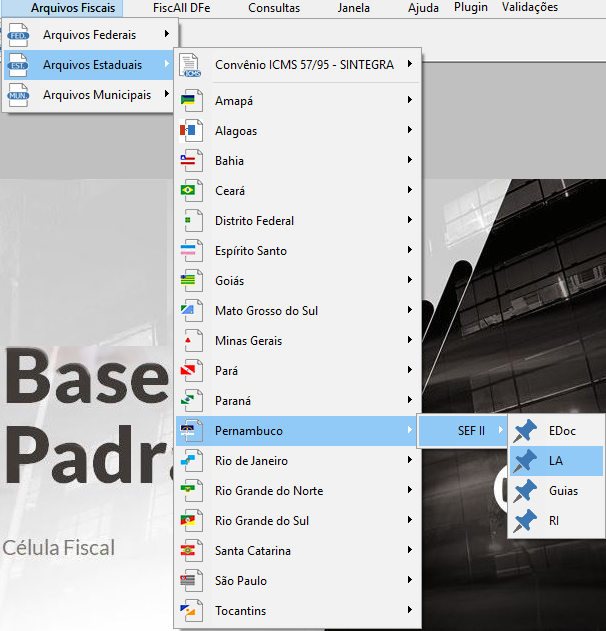Screen dimensions: 606x631
Task: Click the pushpin icon beside LA
Action: click(525, 461)
